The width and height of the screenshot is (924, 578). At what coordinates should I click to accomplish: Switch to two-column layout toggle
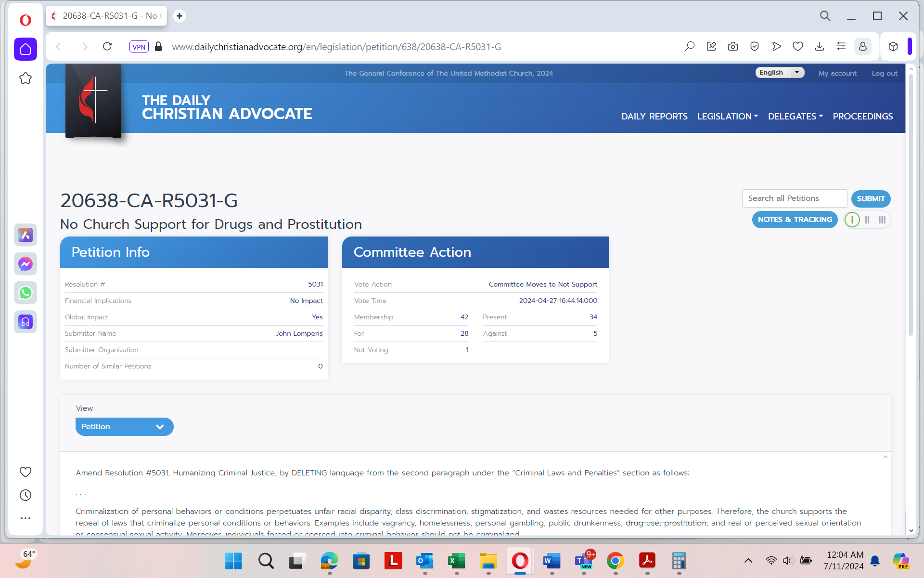[867, 220]
